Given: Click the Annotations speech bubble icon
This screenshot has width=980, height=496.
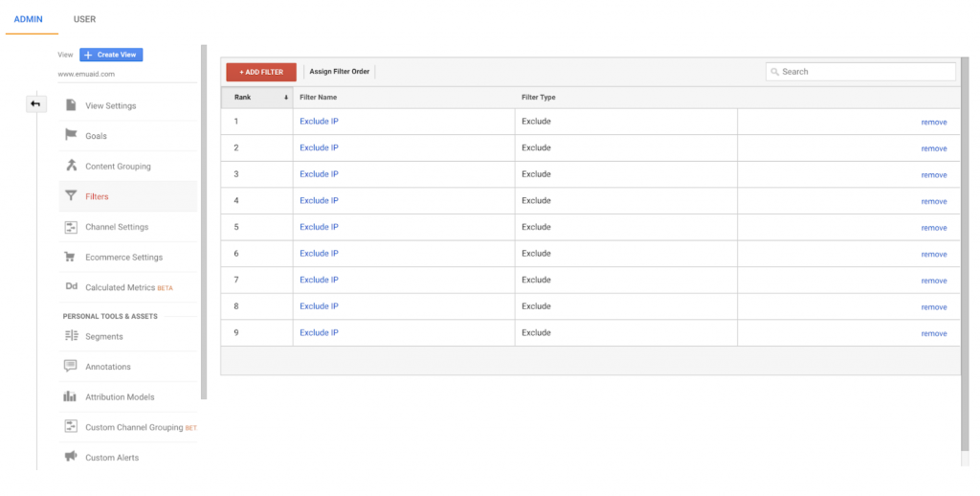Looking at the screenshot, I should 71,367.
